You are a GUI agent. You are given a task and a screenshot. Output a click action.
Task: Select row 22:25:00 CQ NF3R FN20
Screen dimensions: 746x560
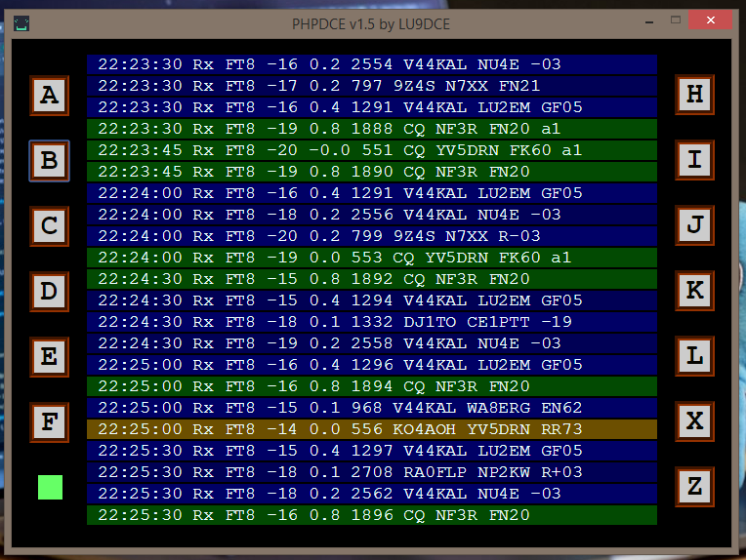coord(372,386)
